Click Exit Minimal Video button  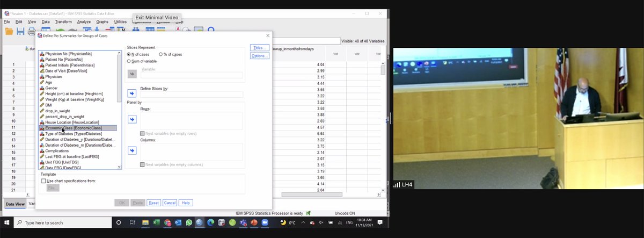(x=157, y=17)
